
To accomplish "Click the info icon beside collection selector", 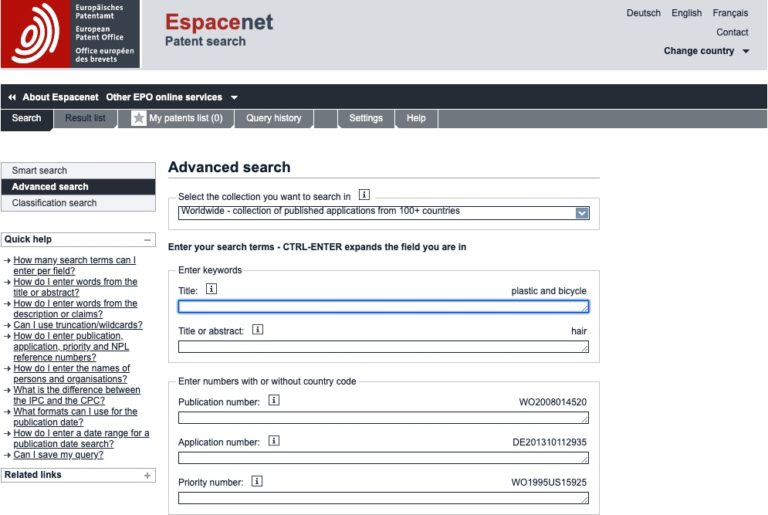I will (x=364, y=195).
